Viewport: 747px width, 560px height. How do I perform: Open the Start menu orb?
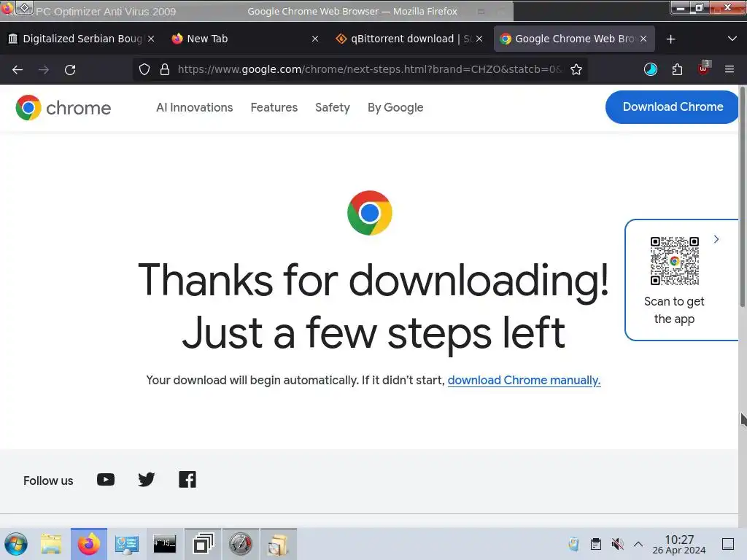(16, 544)
